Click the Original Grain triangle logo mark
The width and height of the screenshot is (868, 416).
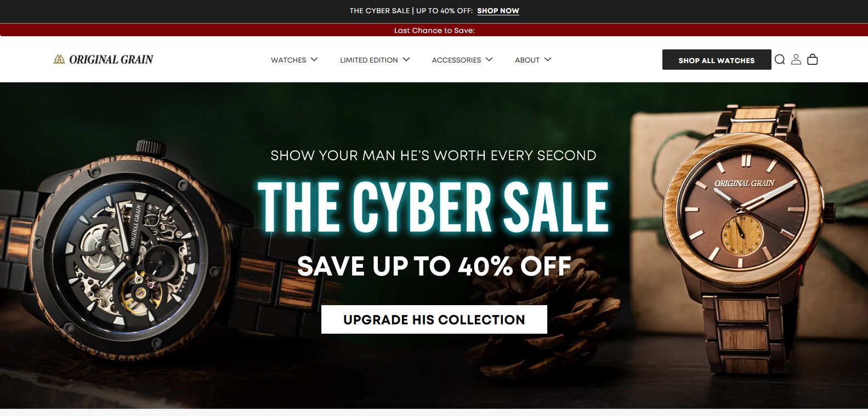pyautogui.click(x=59, y=59)
